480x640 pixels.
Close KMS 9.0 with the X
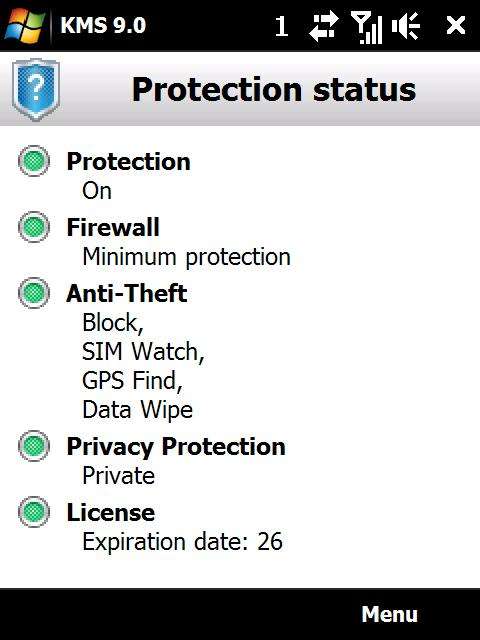pos(456,26)
